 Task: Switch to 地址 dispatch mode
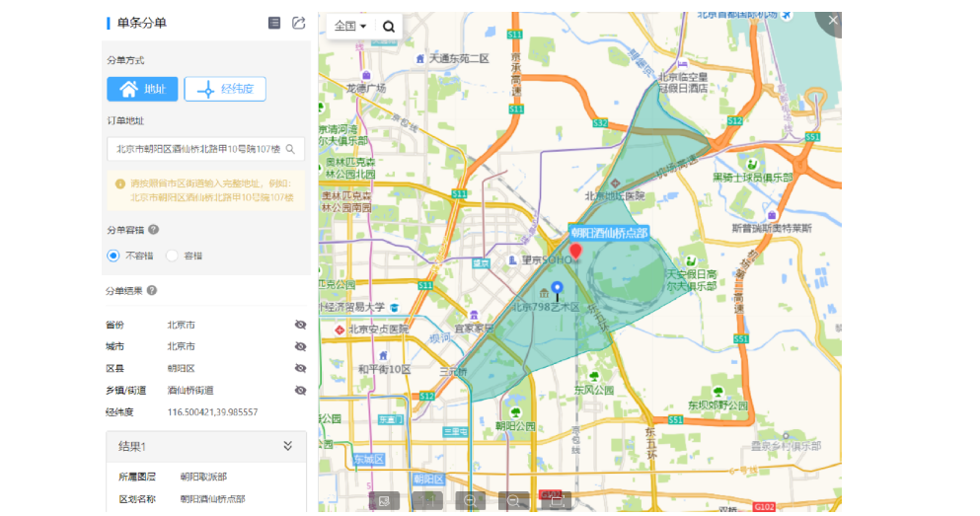[x=142, y=90]
